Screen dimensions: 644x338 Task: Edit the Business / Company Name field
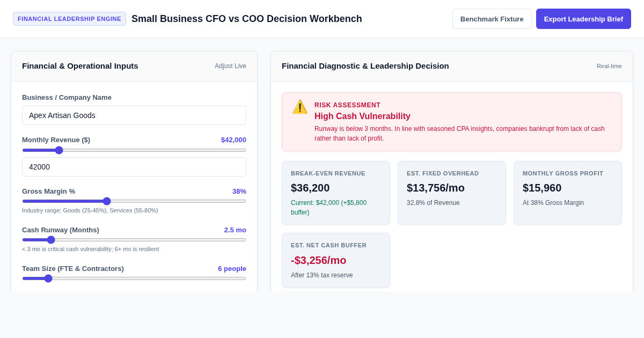(x=134, y=115)
